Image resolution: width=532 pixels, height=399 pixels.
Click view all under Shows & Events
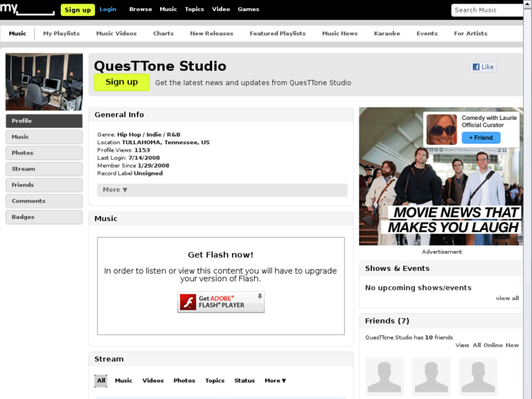(507, 298)
